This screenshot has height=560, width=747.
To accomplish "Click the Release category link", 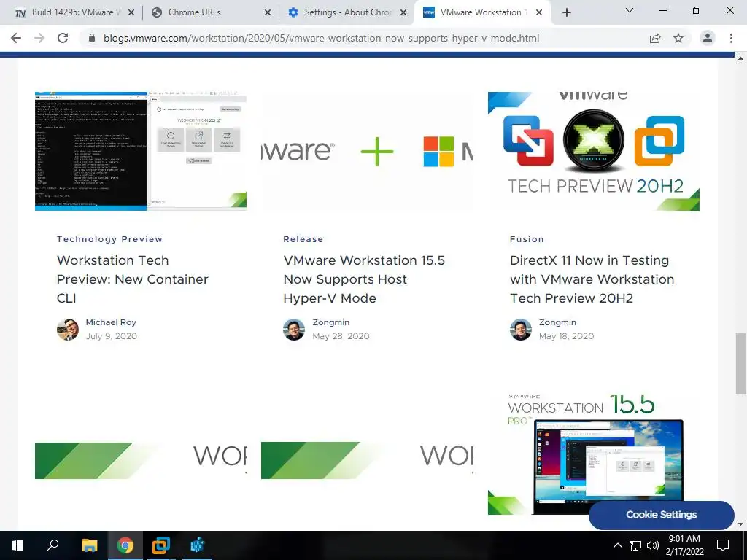I will pyautogui.click(x=303, y=239).
